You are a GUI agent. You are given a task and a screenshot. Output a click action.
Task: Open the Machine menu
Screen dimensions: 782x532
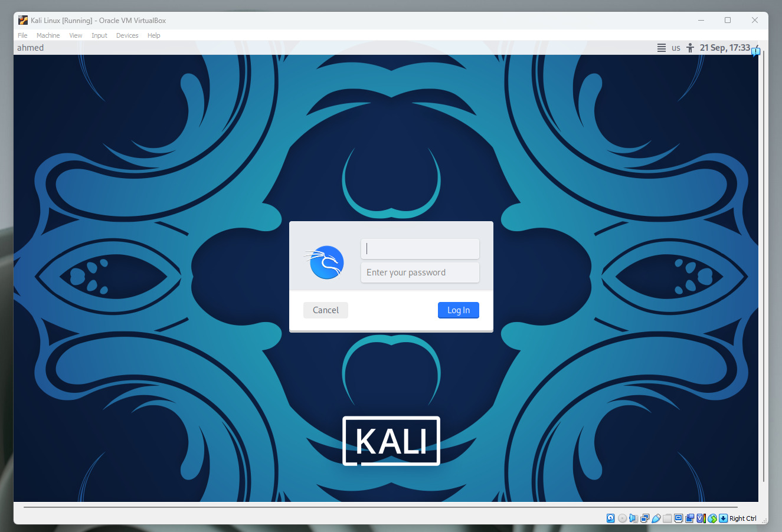pyautogui.click(x=48, y=35)
